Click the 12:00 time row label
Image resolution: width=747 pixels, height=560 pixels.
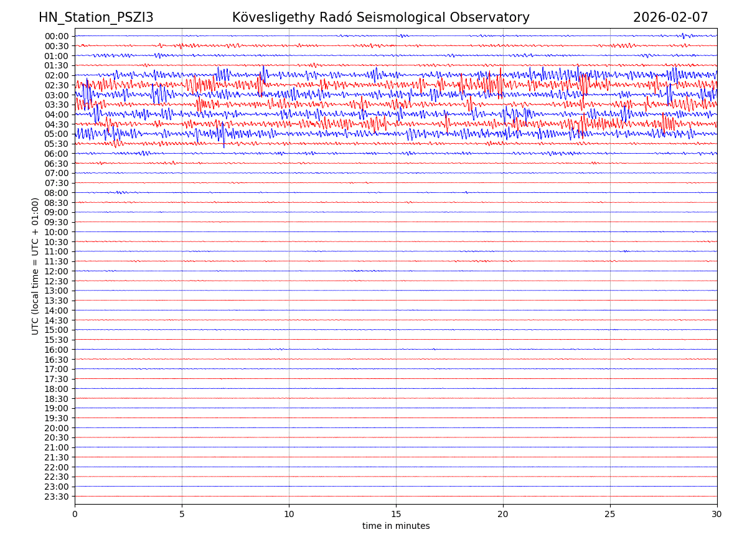pyautogui.click(x=57, y=271)
